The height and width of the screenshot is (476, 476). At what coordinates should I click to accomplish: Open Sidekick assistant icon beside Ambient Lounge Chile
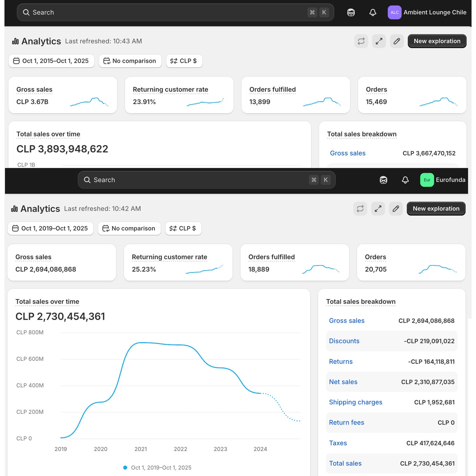(351, 12)
